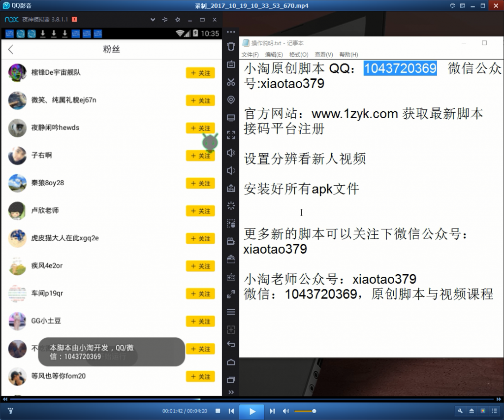Follow user 虎皮猫大人在此xgq2e
The image size is (504, 420).
pos(200,239)
